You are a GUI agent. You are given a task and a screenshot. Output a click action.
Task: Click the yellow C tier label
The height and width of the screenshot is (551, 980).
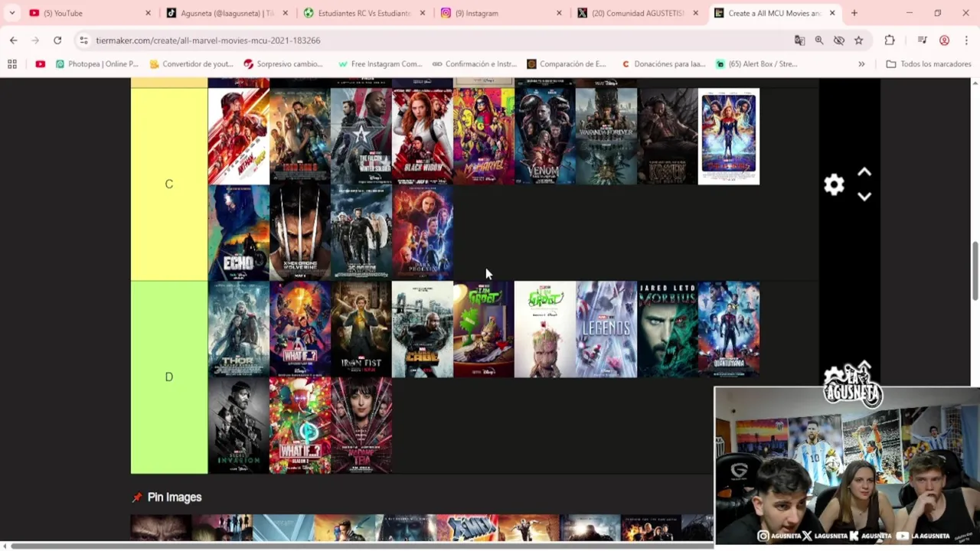point(169,184)
